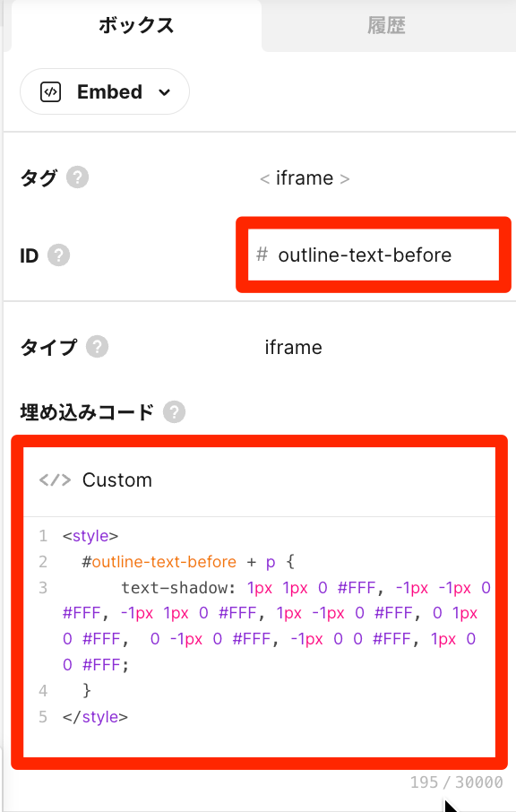Viewport: 516px width, 812px height.
Task: Click the help icon beside 埋め込みコード
Action: (174, 412)
